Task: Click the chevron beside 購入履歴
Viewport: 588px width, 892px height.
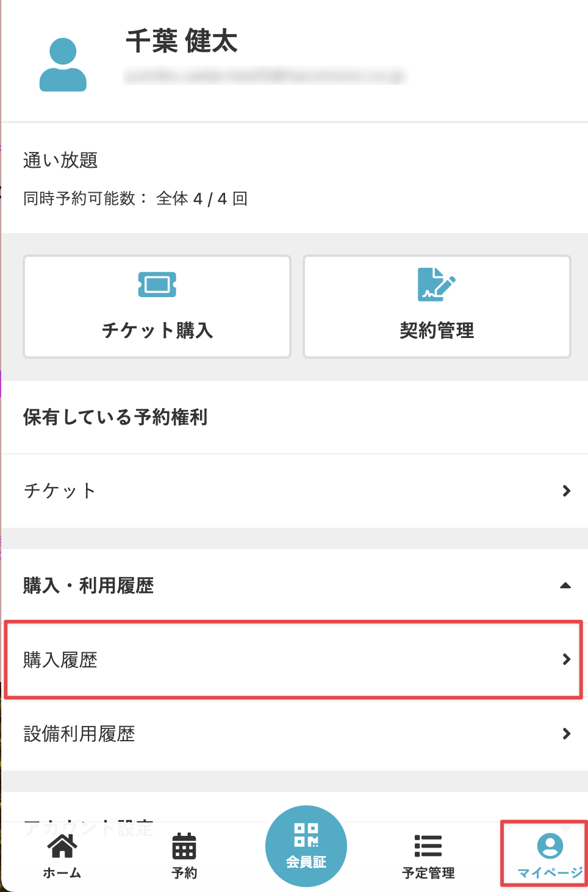Action: (x=567, y=660)
